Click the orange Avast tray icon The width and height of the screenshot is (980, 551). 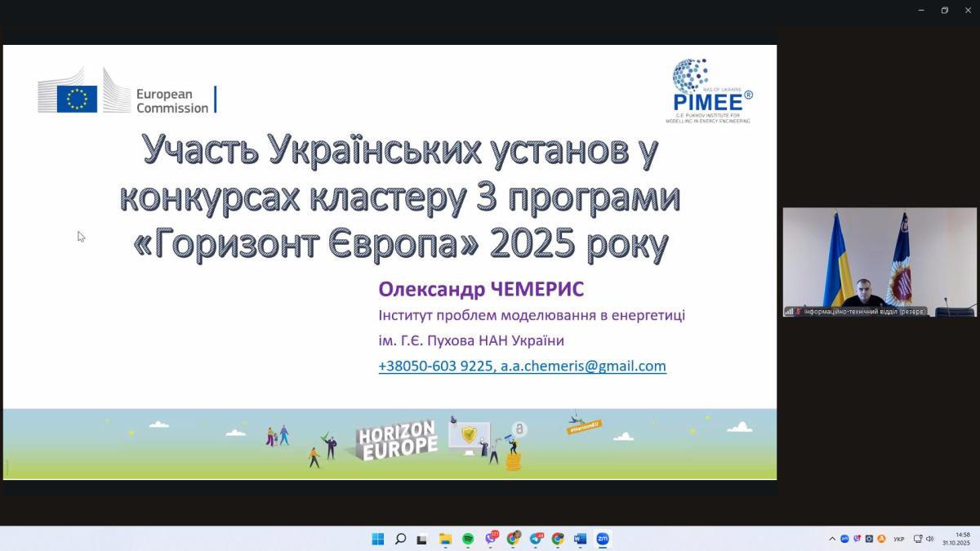[881, 539]
